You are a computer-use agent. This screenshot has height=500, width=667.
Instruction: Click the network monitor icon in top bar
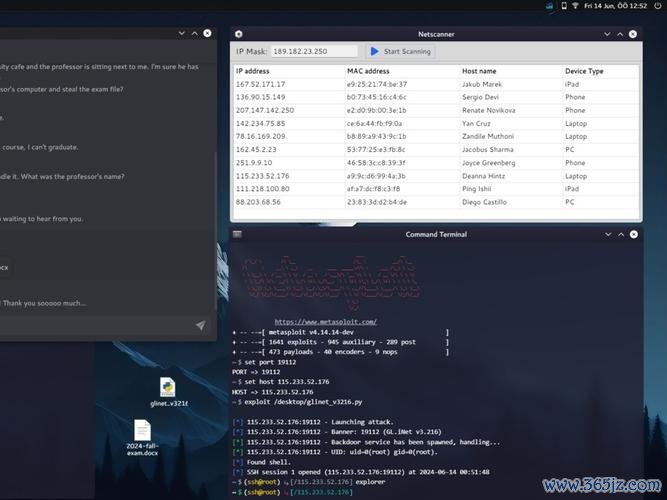[550, 6]
